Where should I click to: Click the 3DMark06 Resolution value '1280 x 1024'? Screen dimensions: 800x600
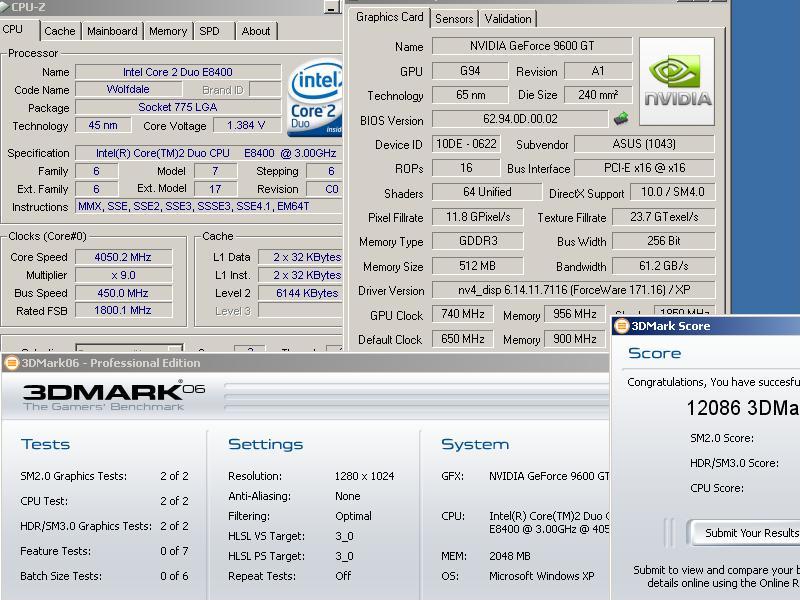coord(364,477)
